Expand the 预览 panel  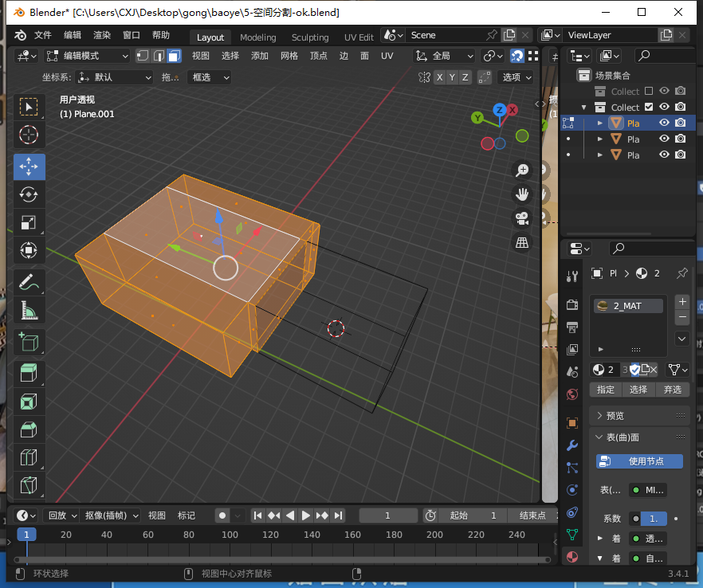tap(615, 416)
